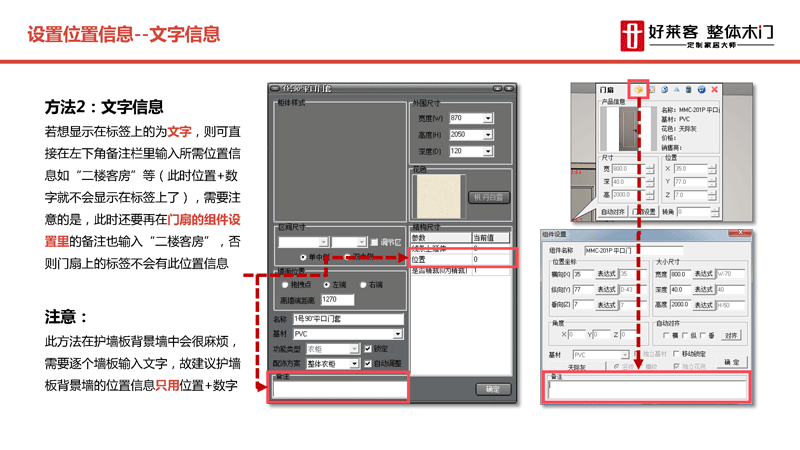Screen dimensions: 800x450
Task: Click the 表达式 button beside 高度 2000.0
Action: pyautogui.click(x=704, y=305)
